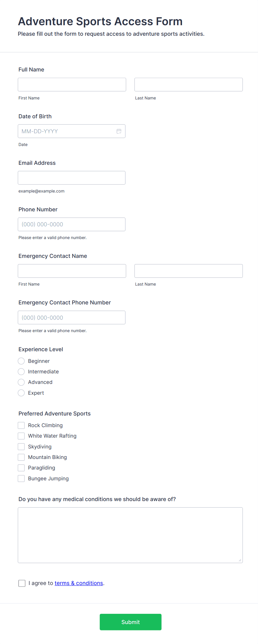258x644 pixels.
Task: Enable the Bungee Jumping checkbox
Action: 21,478
